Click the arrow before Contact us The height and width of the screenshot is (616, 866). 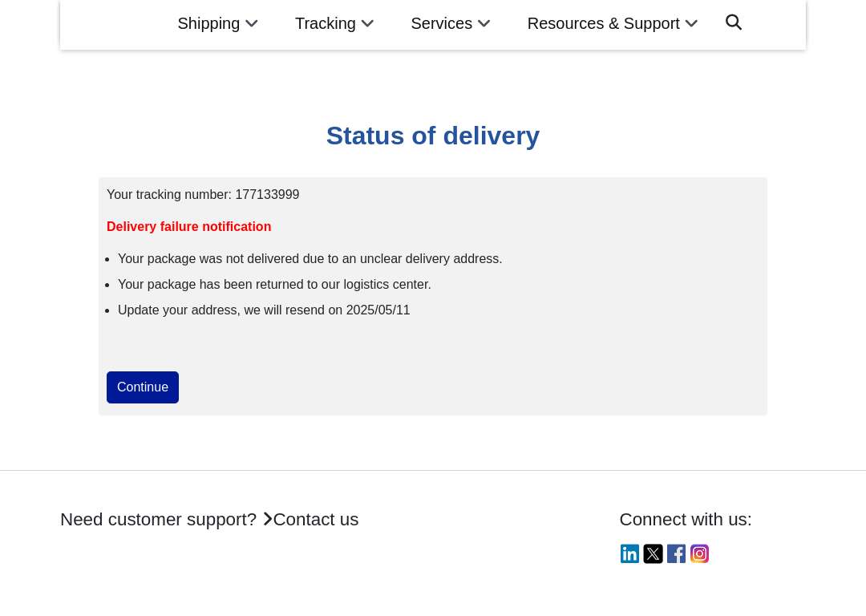click(267, 519)
